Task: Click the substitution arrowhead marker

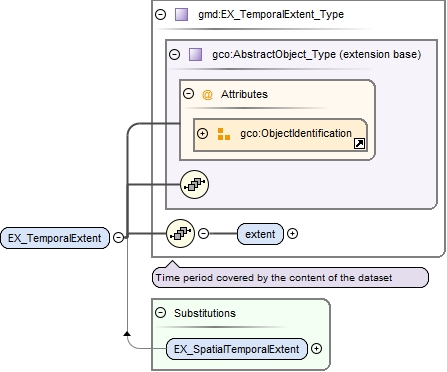Action: [127, 334]
